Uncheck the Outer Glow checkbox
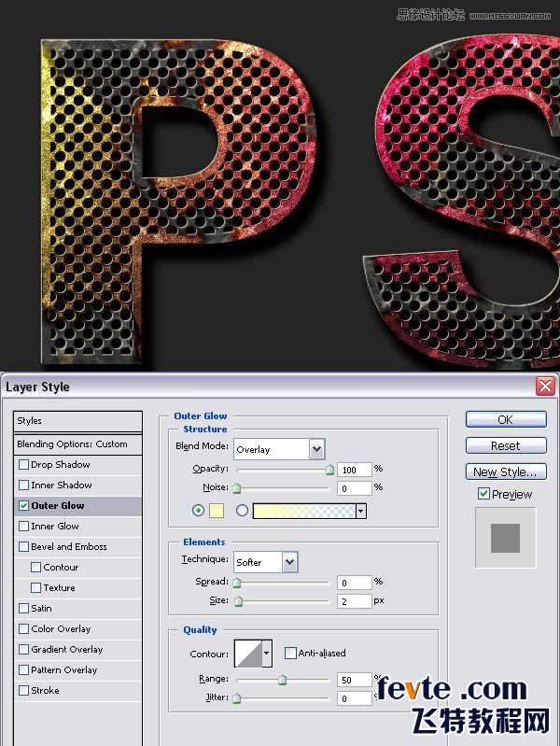The width and height of the screenshot is (560, 746). (x=23, y=505)
